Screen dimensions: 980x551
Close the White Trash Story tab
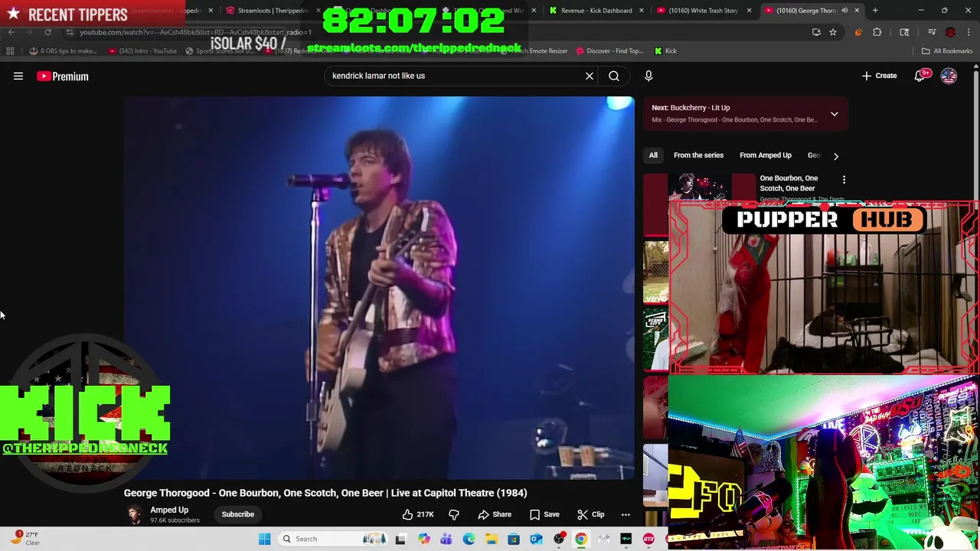(x=749, y=11)
